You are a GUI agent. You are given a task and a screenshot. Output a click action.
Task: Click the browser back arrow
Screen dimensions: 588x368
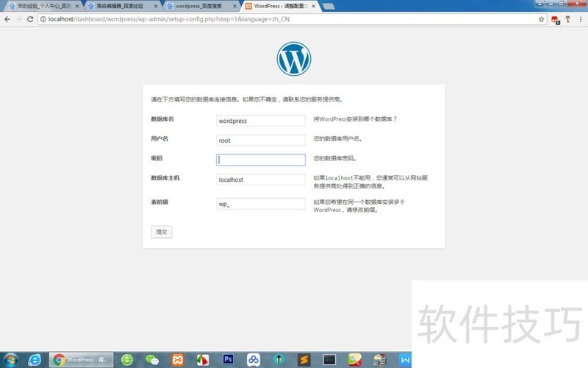pyautogui.click(x=7, y=19)
